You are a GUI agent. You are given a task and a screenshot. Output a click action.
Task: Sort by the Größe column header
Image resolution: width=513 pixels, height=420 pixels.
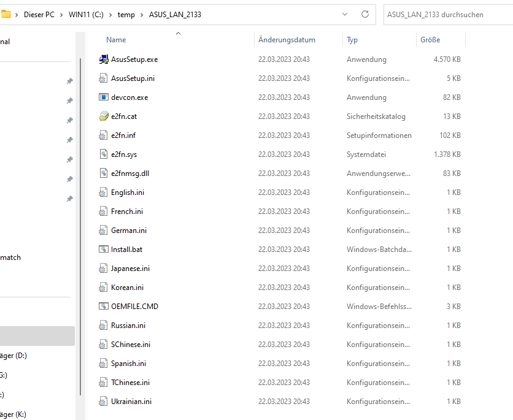coord(430,40)
